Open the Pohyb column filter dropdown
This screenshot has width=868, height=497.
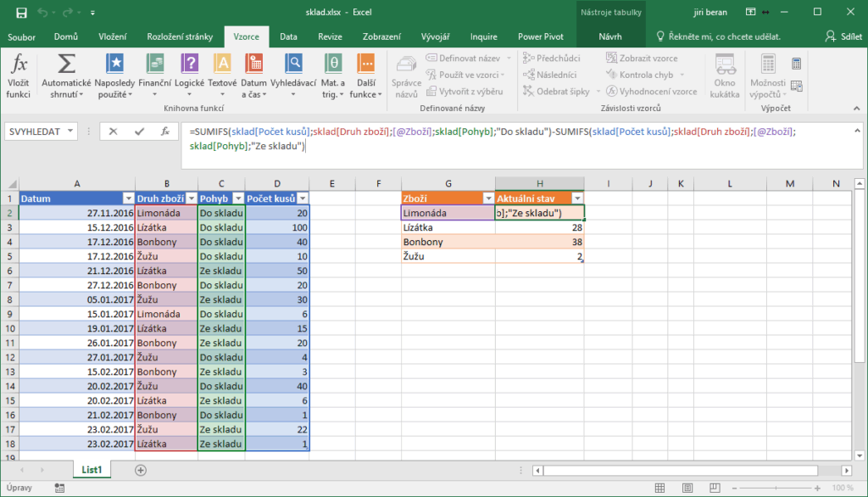tap(236, 198)
